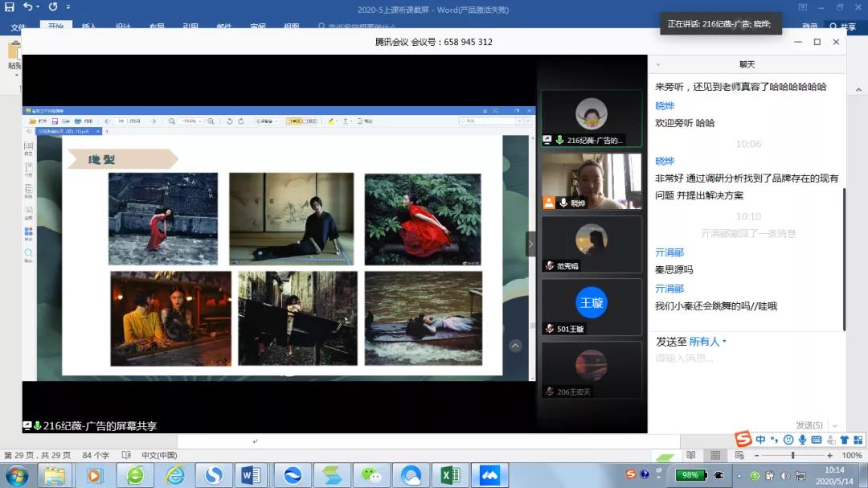Click the Sogou input method S logo
This screenshot has height=488, width=868.
[743, 439]
